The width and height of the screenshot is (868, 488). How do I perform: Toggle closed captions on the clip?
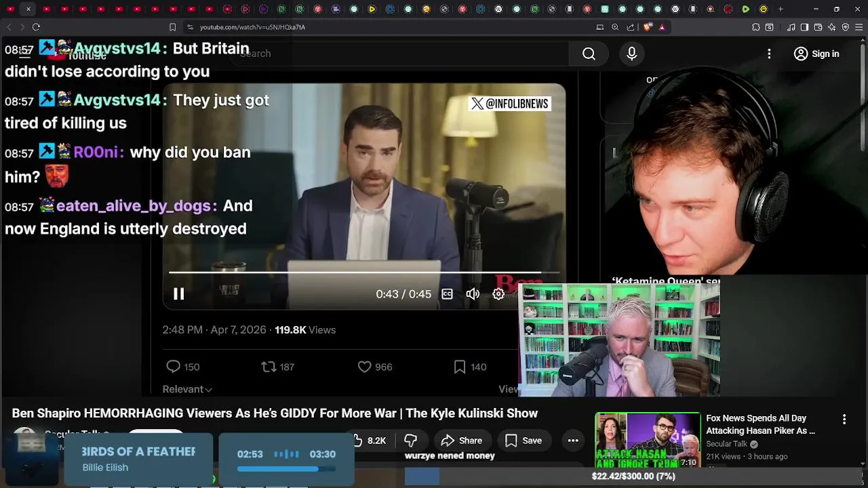coord(447,293)
